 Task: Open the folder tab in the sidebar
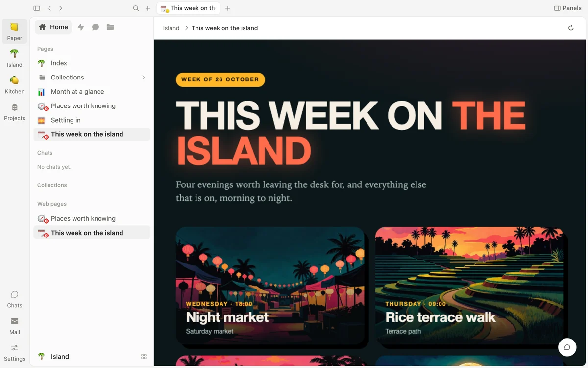(110, 27)
